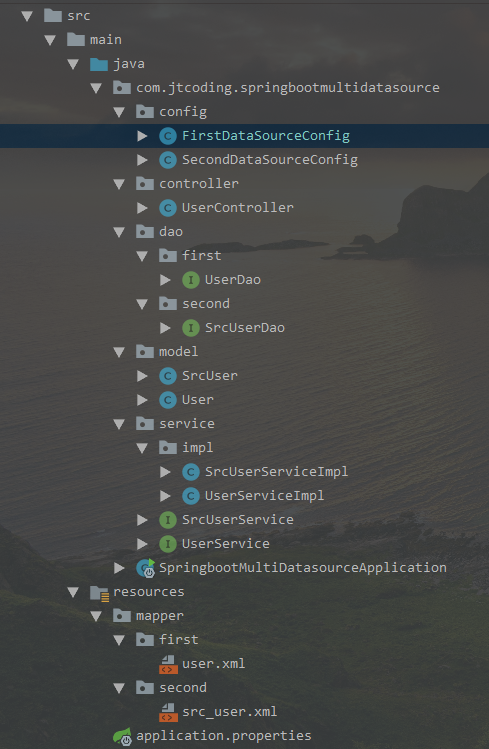489x749 pixels.
Task: Collapse the mapper resources folder
Action: (x=96, y=616)
